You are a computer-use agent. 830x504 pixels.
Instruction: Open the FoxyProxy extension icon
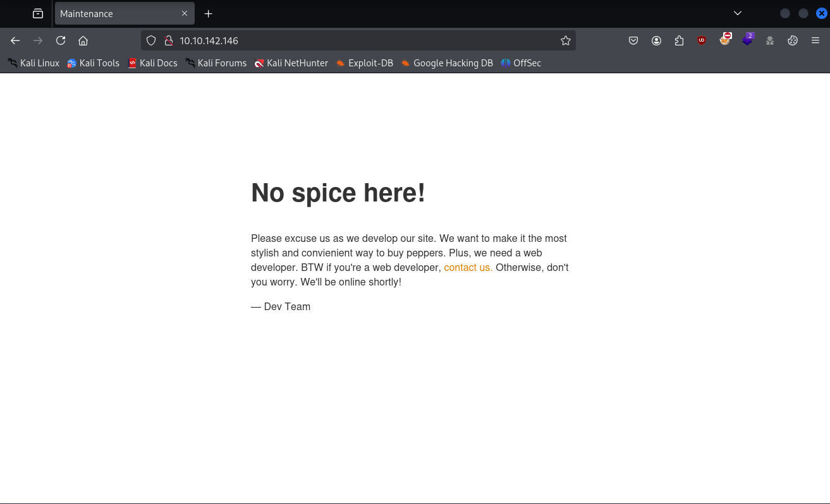[725, 39]
